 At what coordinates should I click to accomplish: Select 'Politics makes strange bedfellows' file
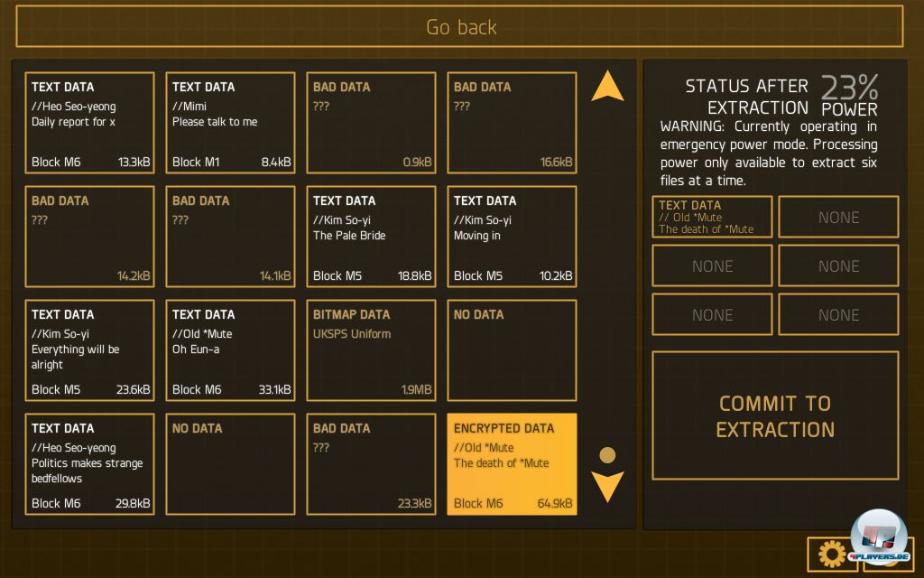click(89, 464)
